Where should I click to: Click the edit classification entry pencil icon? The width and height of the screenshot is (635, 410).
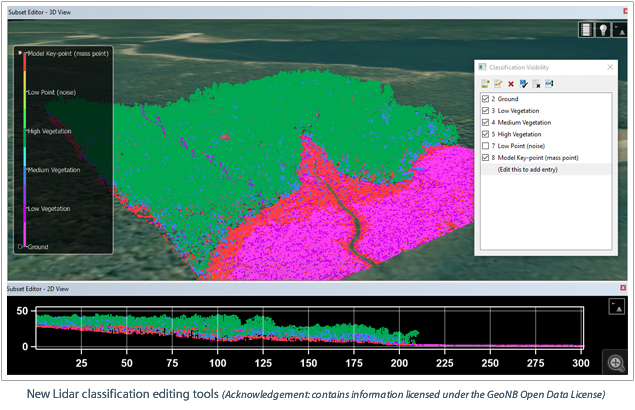[x=498, y=83]
